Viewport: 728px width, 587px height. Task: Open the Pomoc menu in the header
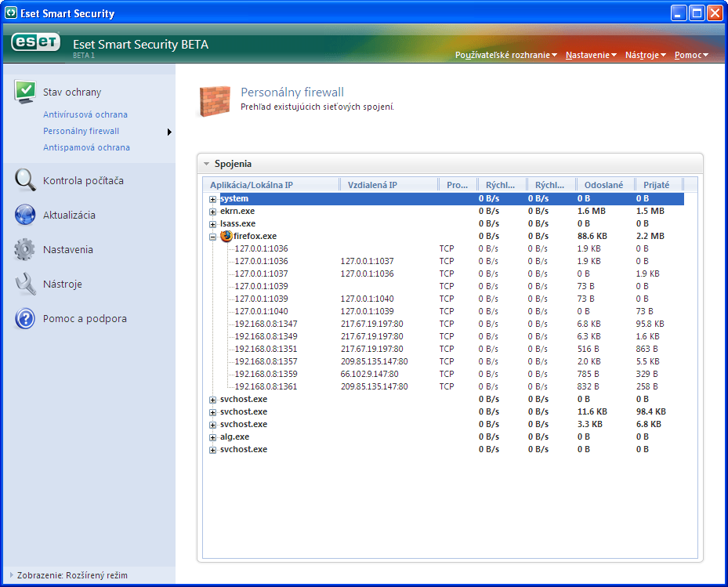[x=691, y=55]
